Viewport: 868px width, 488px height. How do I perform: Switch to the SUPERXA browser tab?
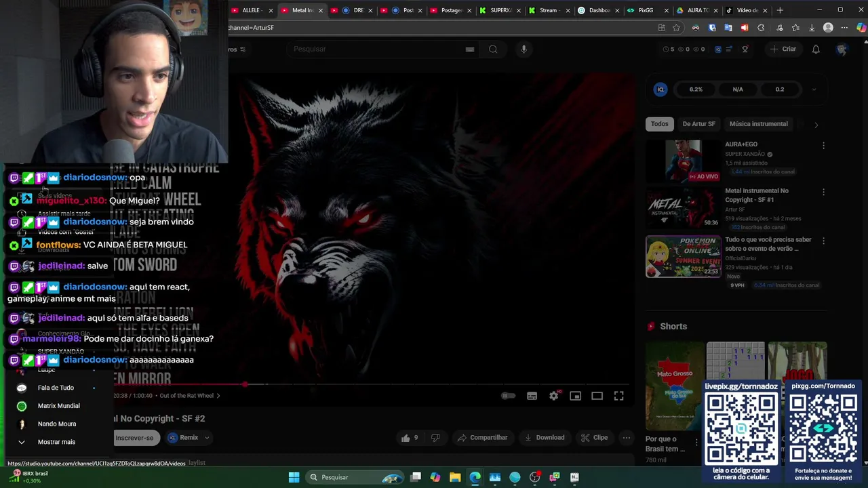501,10
